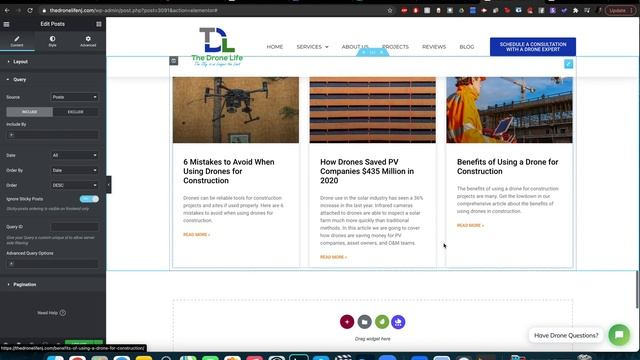Image resolution: width=640 pixels, height=360 pixels.
Task: Click the gray add template folder button
Action: click(x=364, y=322)
